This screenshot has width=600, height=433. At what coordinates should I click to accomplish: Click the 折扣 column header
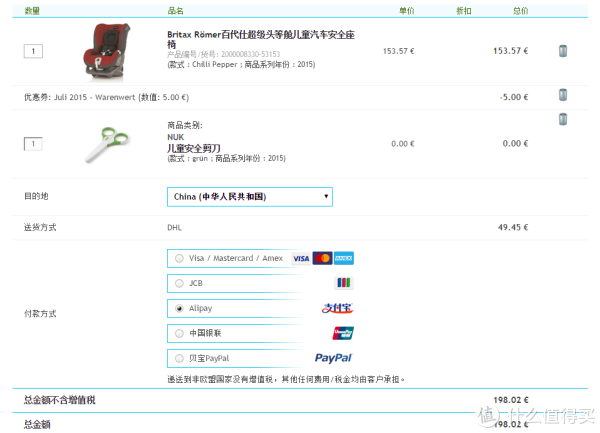tap(463, 11)
